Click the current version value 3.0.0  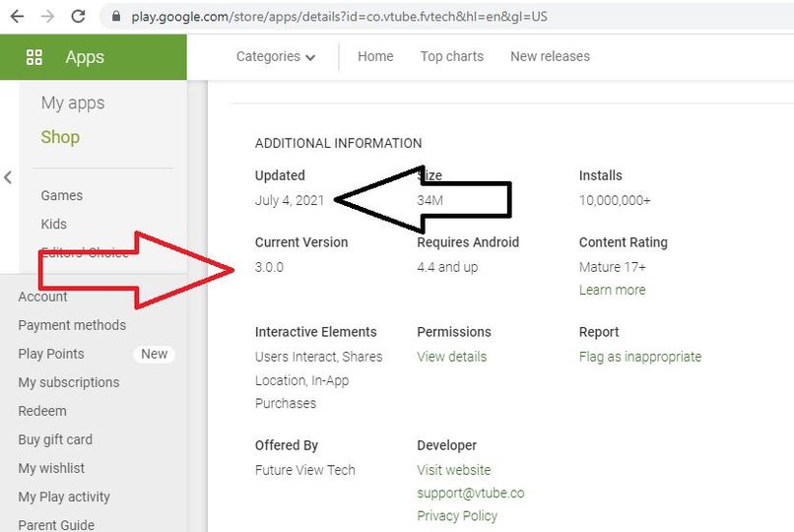[269, 267]
